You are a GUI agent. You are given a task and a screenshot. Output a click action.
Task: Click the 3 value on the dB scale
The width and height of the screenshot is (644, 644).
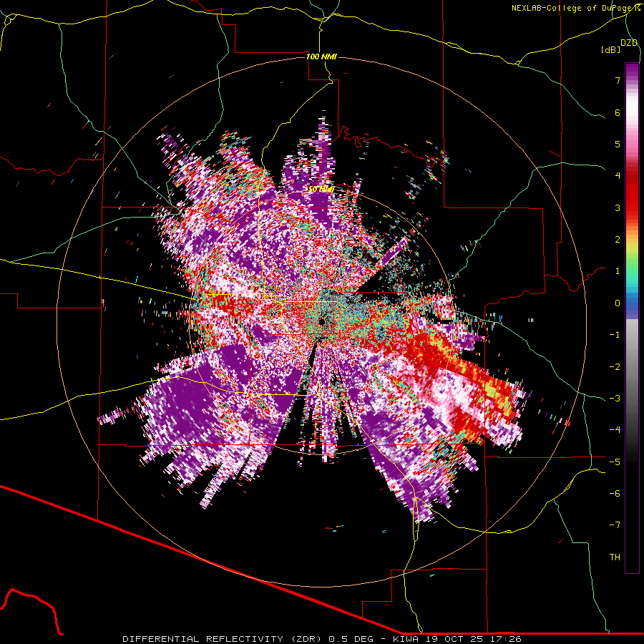coord(618,208)
